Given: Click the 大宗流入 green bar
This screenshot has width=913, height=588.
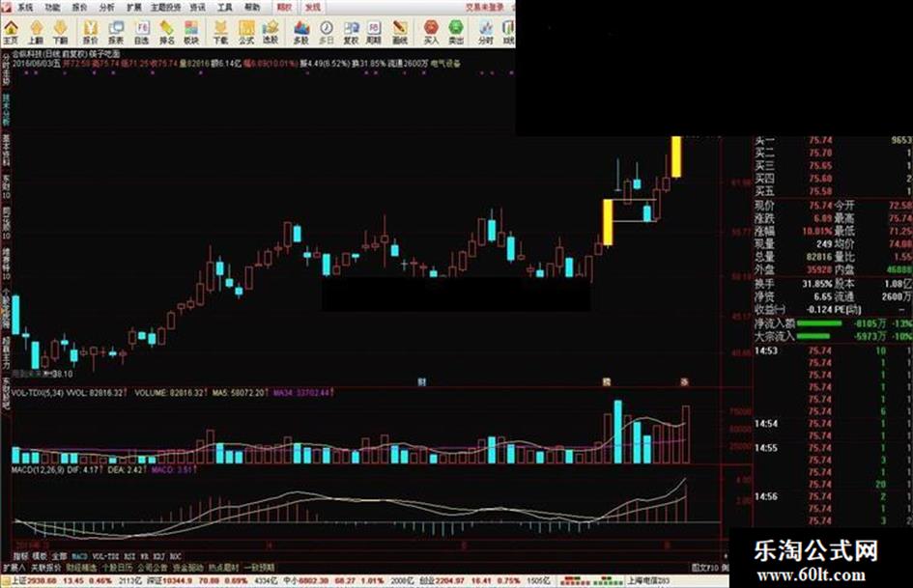Looking at the screenshot, I should pos(813,336).
